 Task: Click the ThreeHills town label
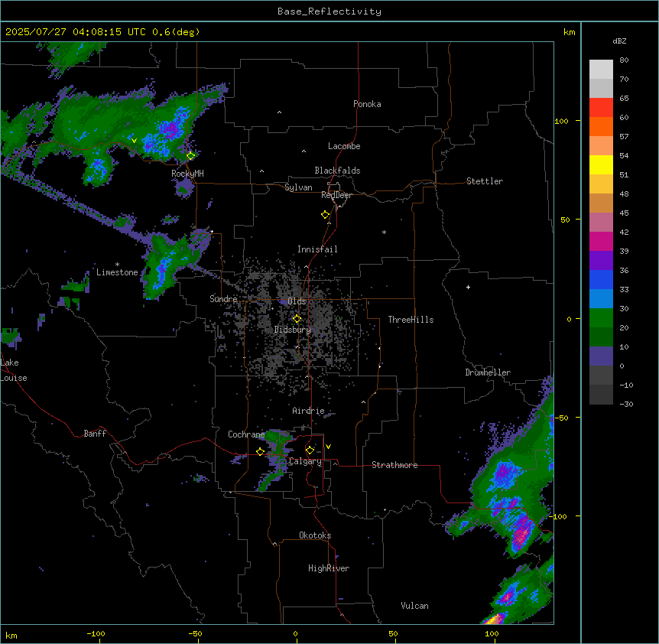[411, 320]
